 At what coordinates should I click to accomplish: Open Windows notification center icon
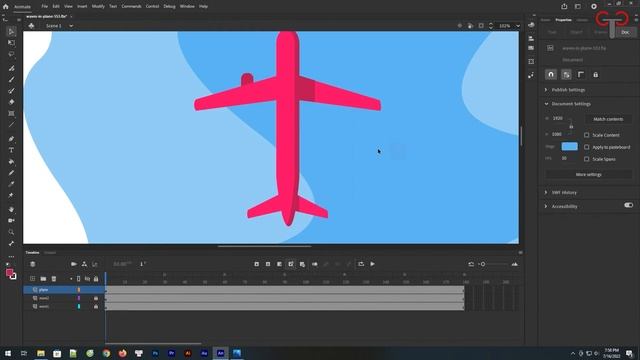point(630,353)
